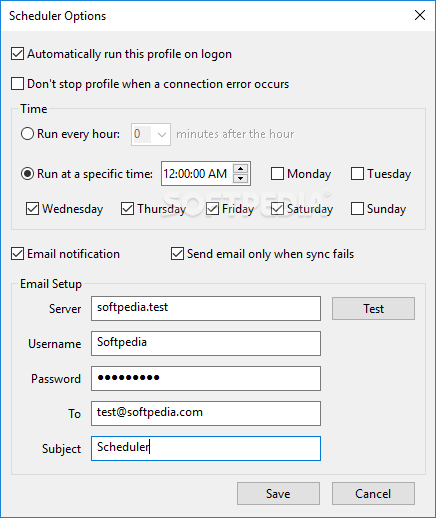The height and width of the screenshot is (518, 436).
Task: Uncheck the Thursday checkbox
Action: point(127,209)
